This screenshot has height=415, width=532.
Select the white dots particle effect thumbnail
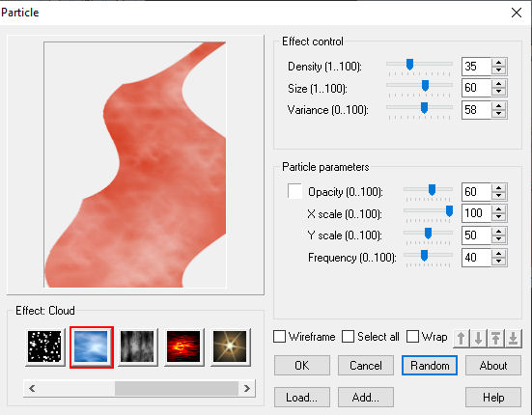point(44,346)
